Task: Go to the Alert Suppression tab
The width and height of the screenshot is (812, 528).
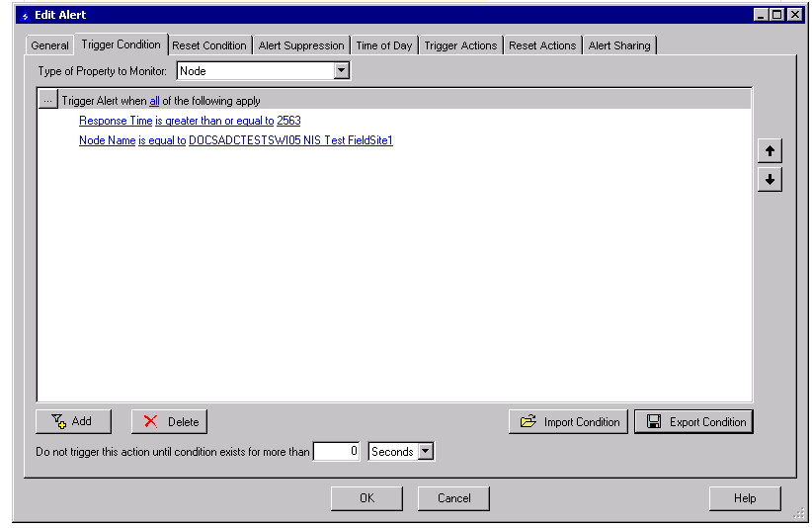Action: (301, 45)
